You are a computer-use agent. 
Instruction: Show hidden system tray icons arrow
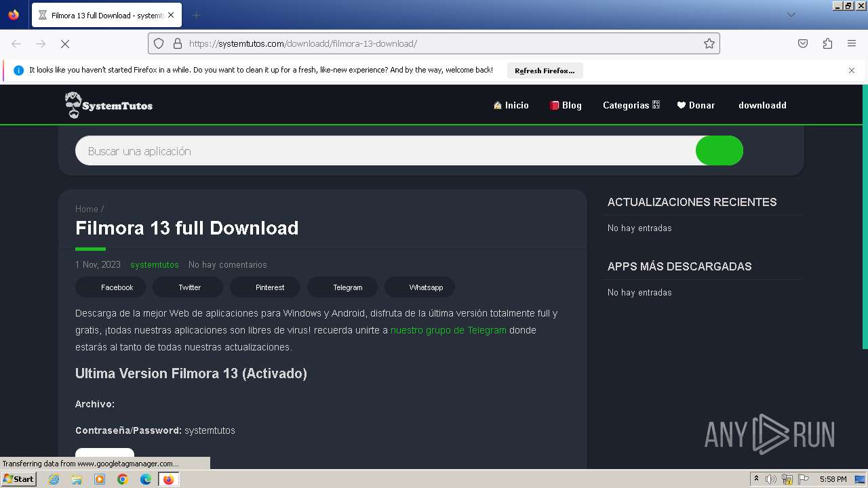(756, 479)
